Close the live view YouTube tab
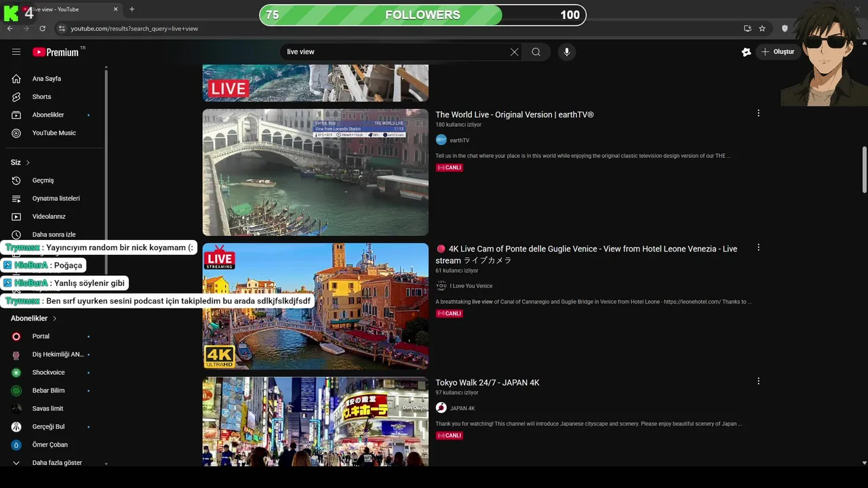The height and width of the screenshot is (488, 868). pos(115,9)
